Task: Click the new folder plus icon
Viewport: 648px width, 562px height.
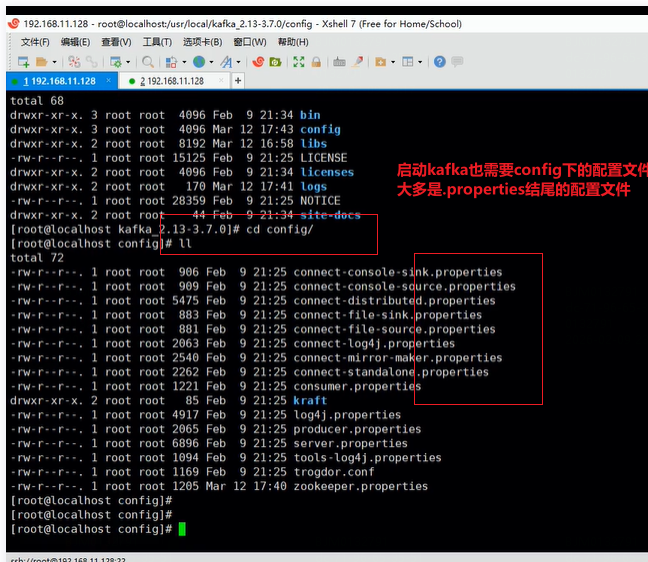Action: 380,62
